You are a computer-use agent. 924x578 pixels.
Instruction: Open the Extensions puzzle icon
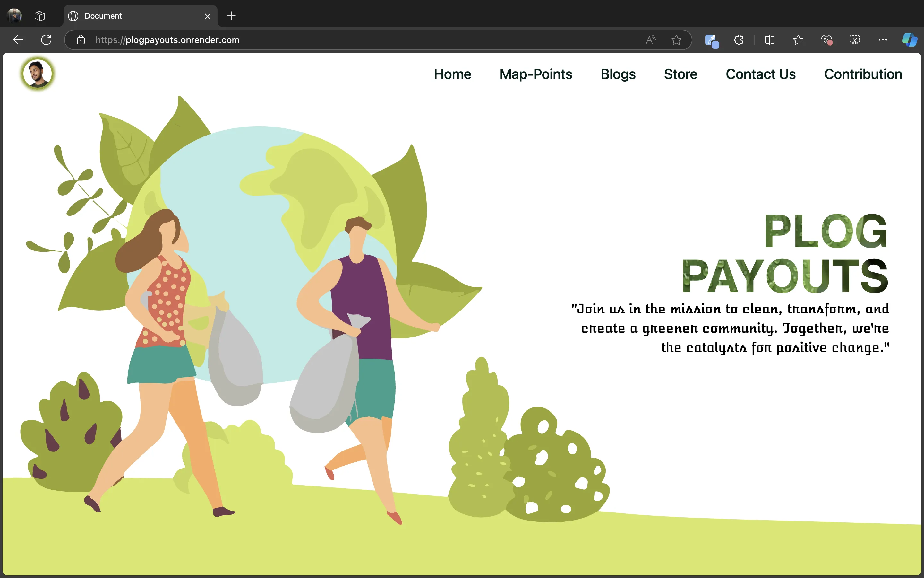(739, 40)
